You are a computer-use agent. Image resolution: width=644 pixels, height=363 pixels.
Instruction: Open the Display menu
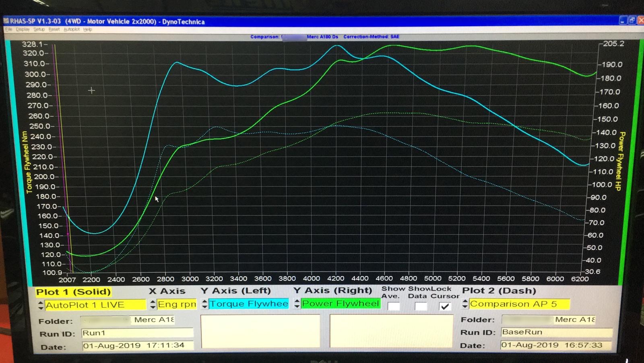pos(23,29)
